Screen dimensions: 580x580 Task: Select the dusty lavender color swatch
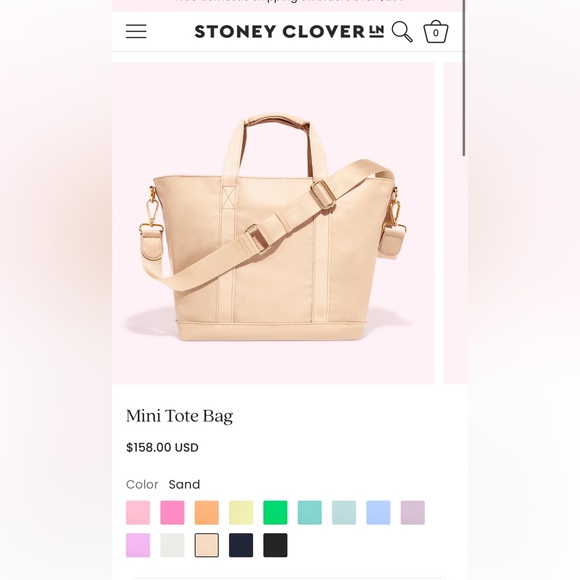[x=413, y=512]
